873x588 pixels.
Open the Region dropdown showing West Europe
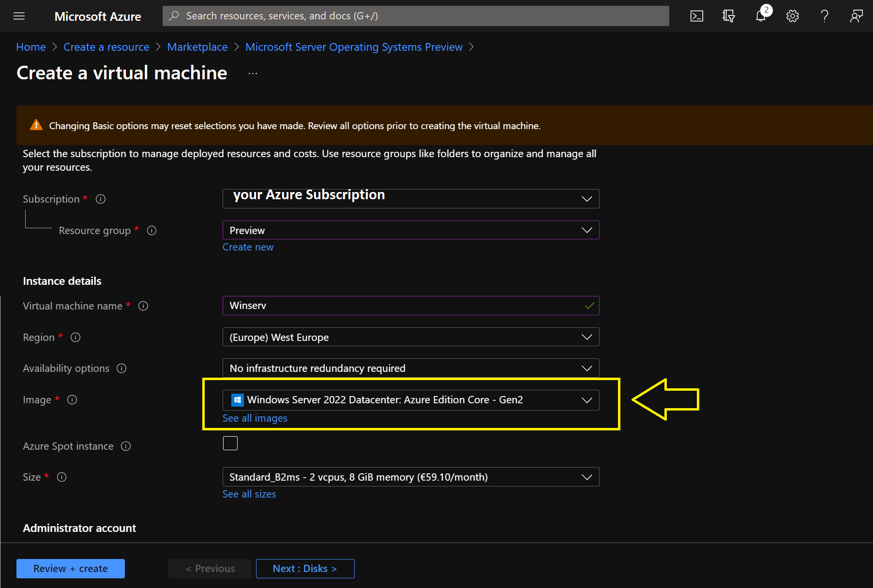pos(410,337)
